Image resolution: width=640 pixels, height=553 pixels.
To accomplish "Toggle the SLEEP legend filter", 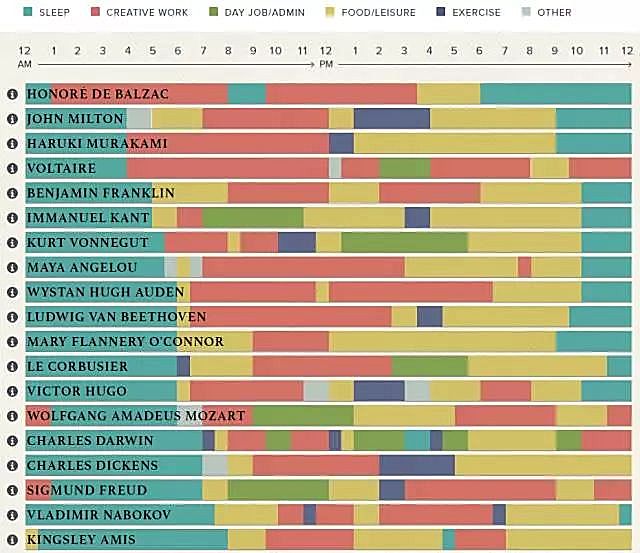I will coord(47,12).
